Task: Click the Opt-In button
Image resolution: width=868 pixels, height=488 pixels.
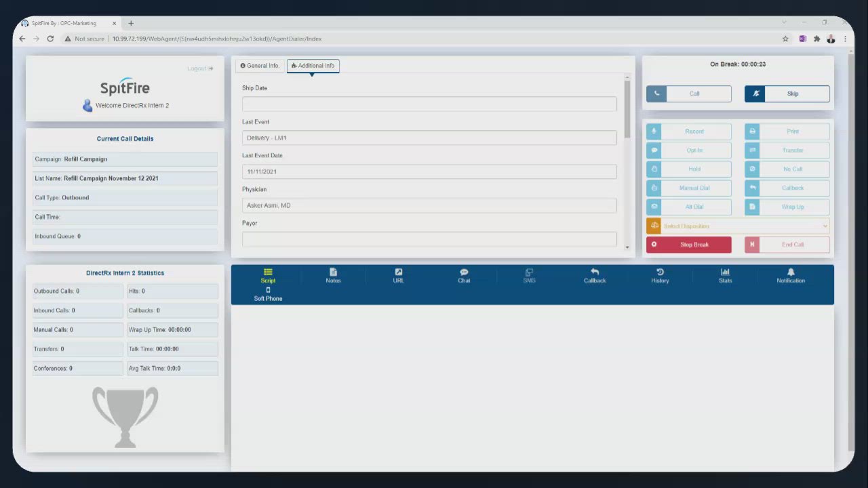Action: coord(689,150)
